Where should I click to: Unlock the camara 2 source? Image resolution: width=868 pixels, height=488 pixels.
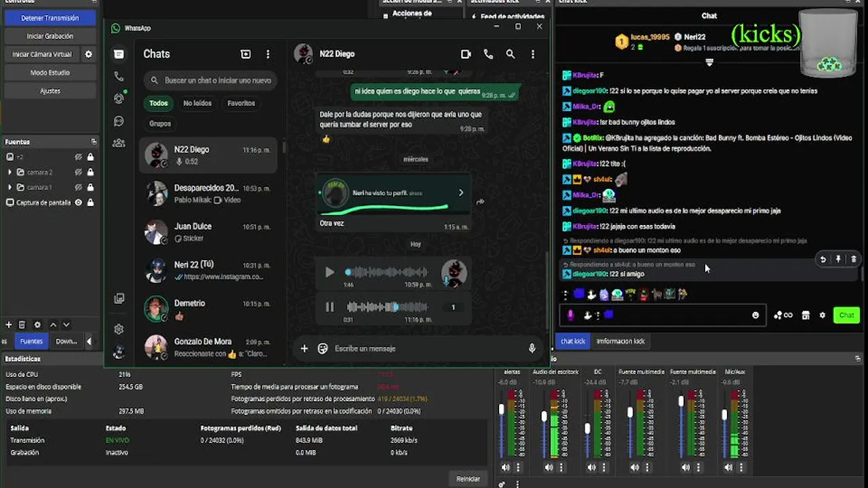(90, 172)
